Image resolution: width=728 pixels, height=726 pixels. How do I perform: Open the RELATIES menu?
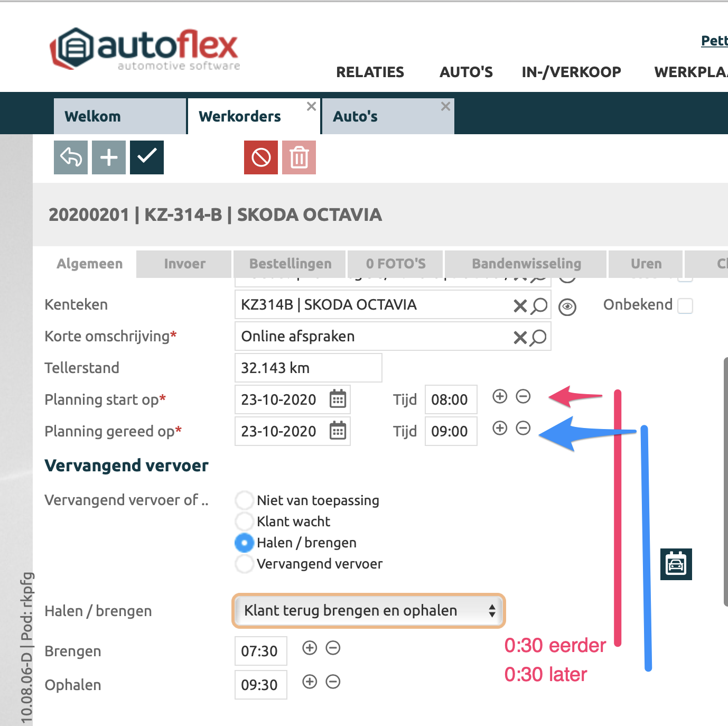[370, 72]
